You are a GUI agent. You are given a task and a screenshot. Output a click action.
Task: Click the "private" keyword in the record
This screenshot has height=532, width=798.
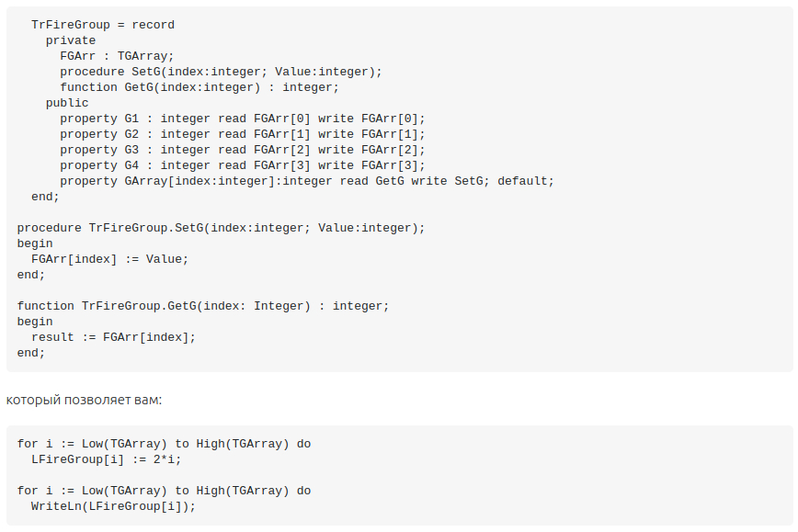[x=71, y=40]
